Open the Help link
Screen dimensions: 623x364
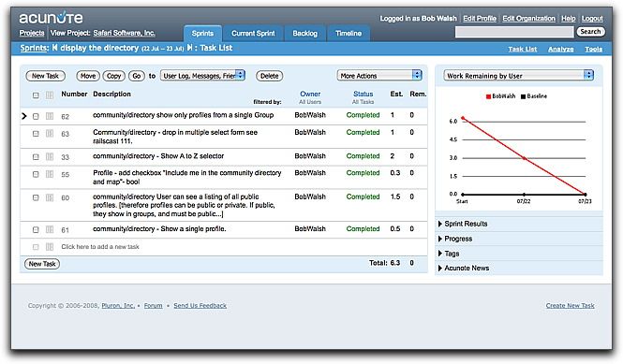coord(568,19)
